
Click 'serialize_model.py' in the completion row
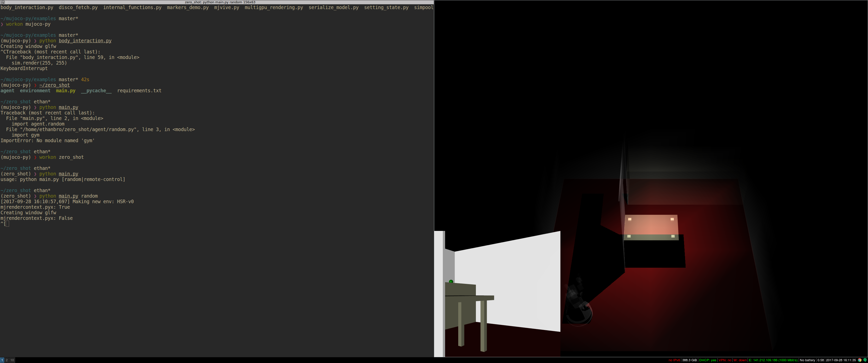(x=334, y=7)
